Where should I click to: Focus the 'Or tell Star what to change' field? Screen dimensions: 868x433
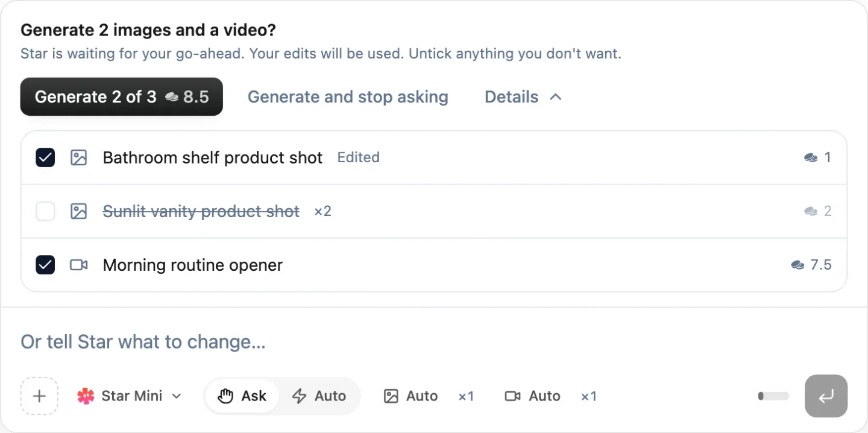point(434,342)
